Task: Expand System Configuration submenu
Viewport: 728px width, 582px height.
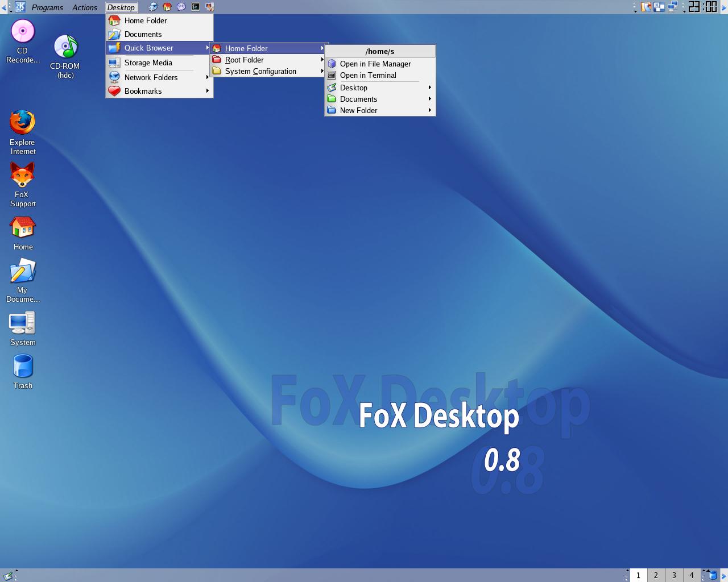Action: (268, 71)
